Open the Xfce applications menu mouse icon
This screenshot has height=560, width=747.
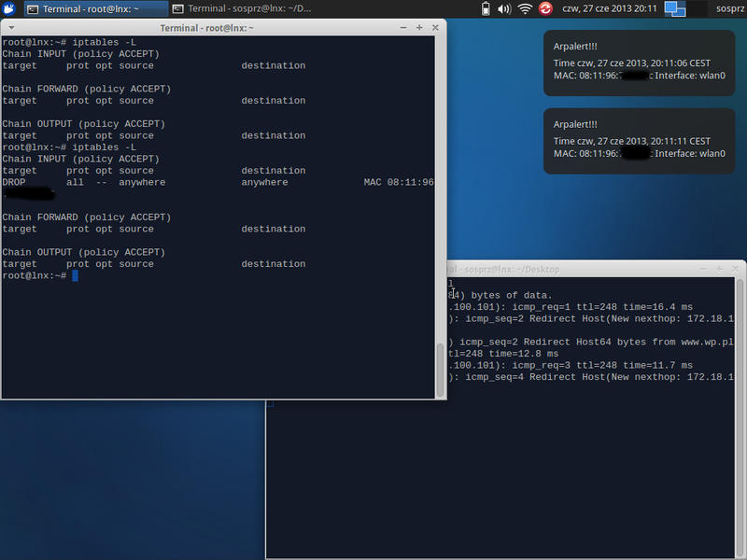8,8
